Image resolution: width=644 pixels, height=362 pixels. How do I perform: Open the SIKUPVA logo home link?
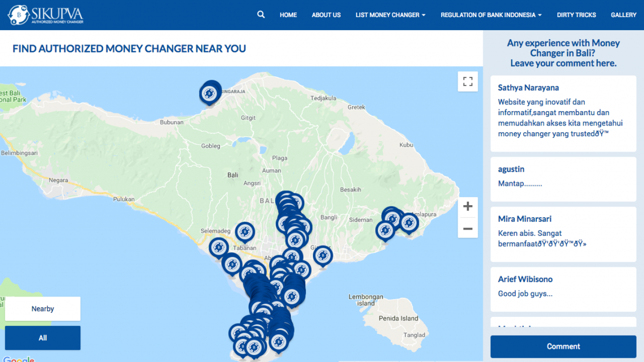[x=45, y=15]
